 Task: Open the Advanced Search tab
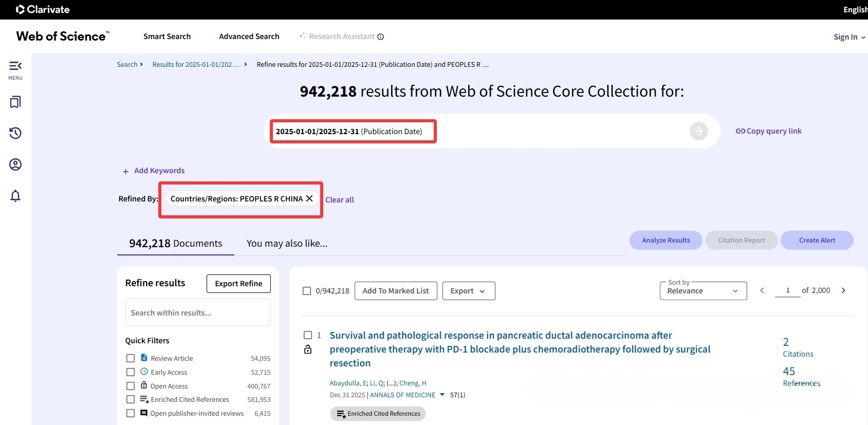click(249, 36)
